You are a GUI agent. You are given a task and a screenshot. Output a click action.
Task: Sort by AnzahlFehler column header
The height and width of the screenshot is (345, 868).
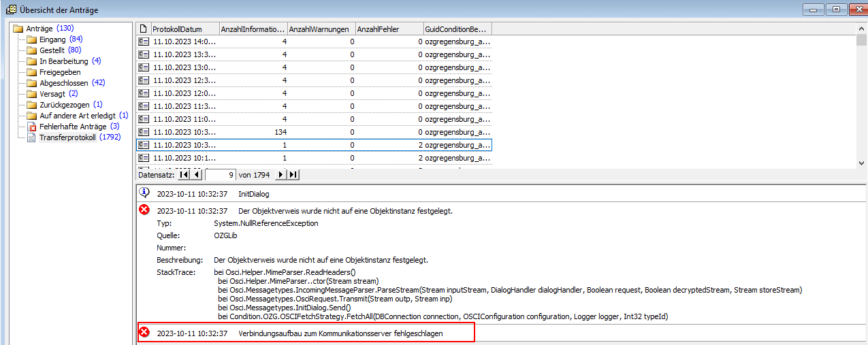point(388,29)
